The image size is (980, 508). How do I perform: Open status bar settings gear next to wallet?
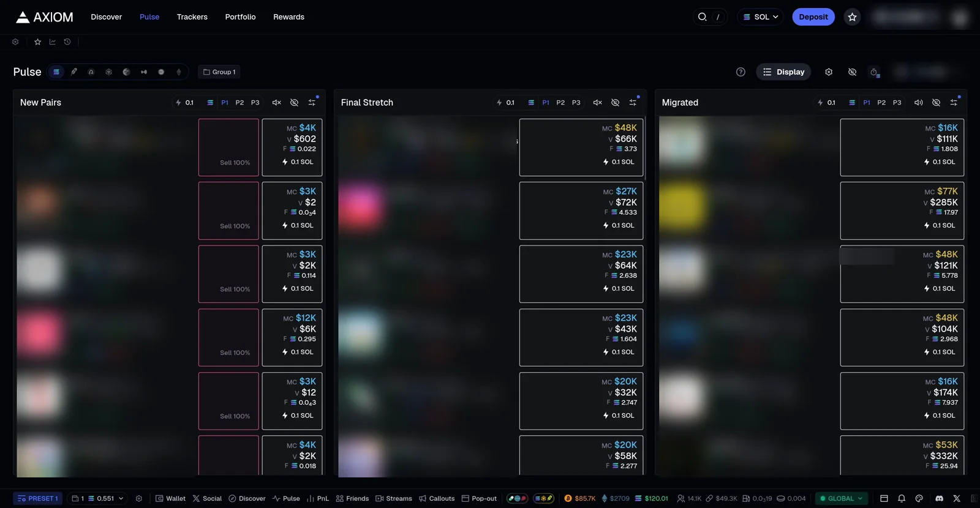139,498
